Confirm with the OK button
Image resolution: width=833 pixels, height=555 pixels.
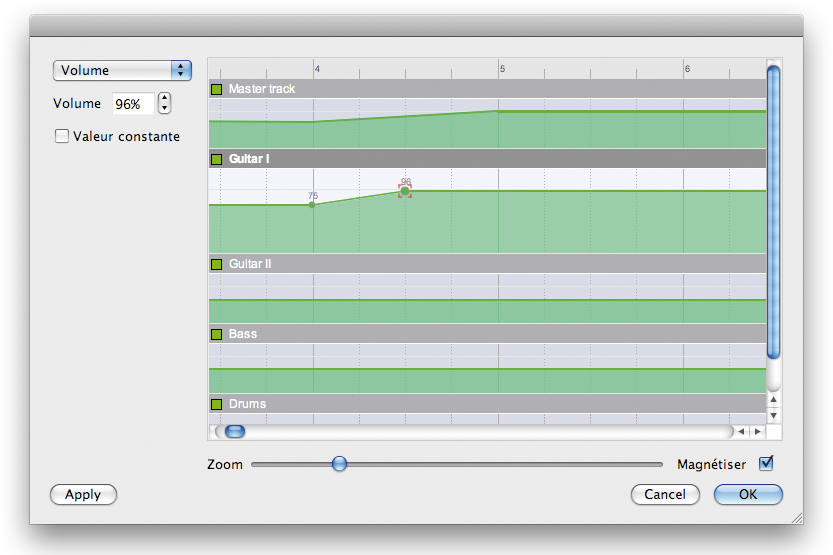(x=748, y=494)
